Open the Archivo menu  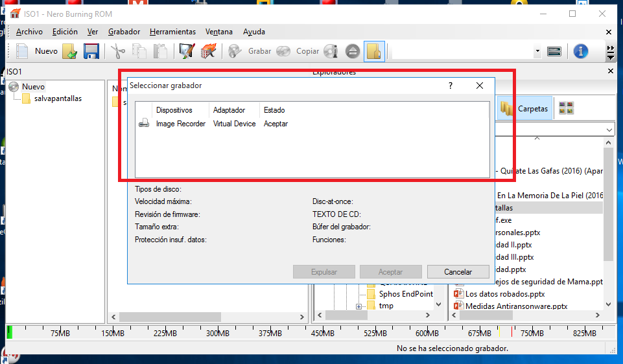pos(29,31)
